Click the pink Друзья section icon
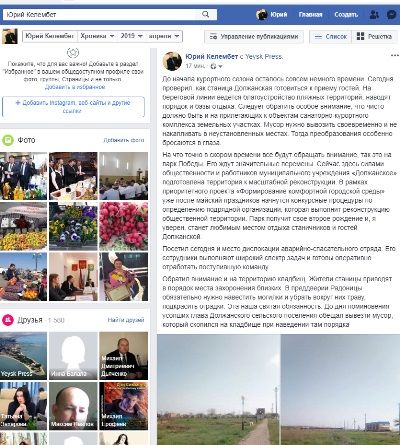 click(x=8, y=320)
